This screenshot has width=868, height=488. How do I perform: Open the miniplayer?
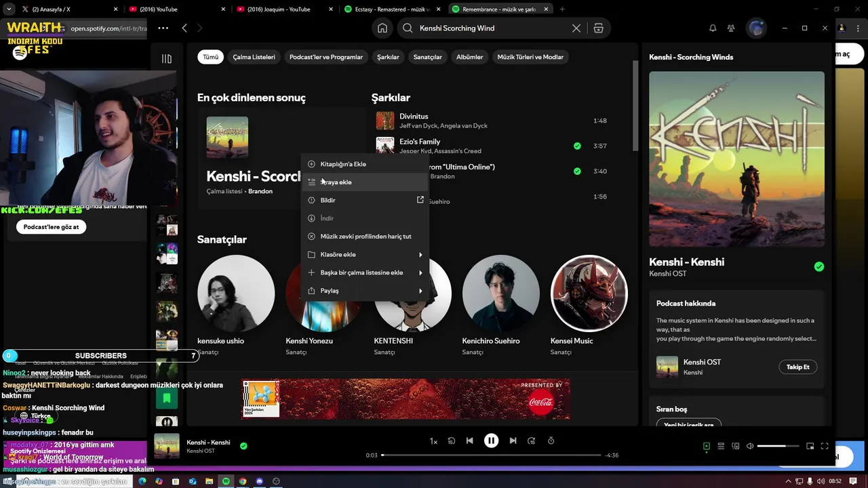(810, 446)
